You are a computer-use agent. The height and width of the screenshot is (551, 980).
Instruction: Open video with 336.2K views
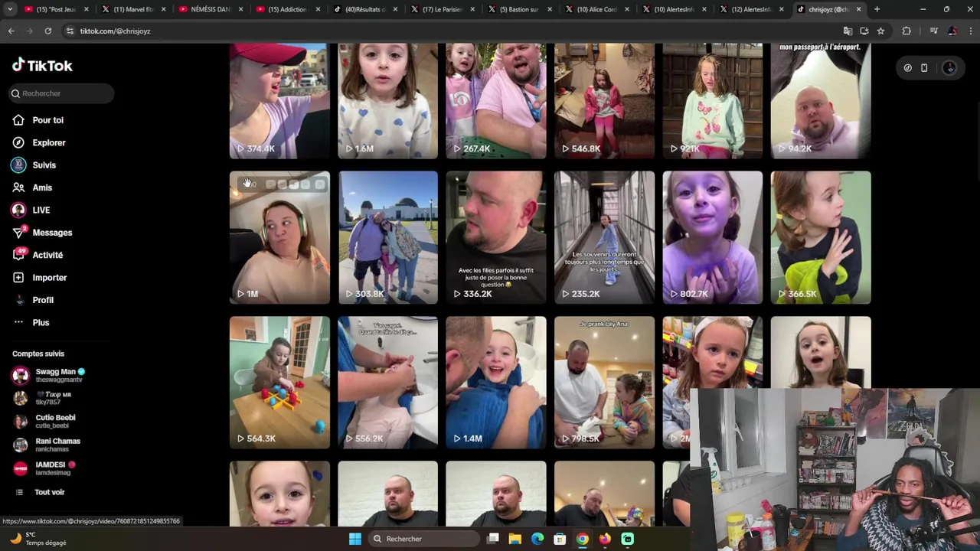click(x=496, y=237)
